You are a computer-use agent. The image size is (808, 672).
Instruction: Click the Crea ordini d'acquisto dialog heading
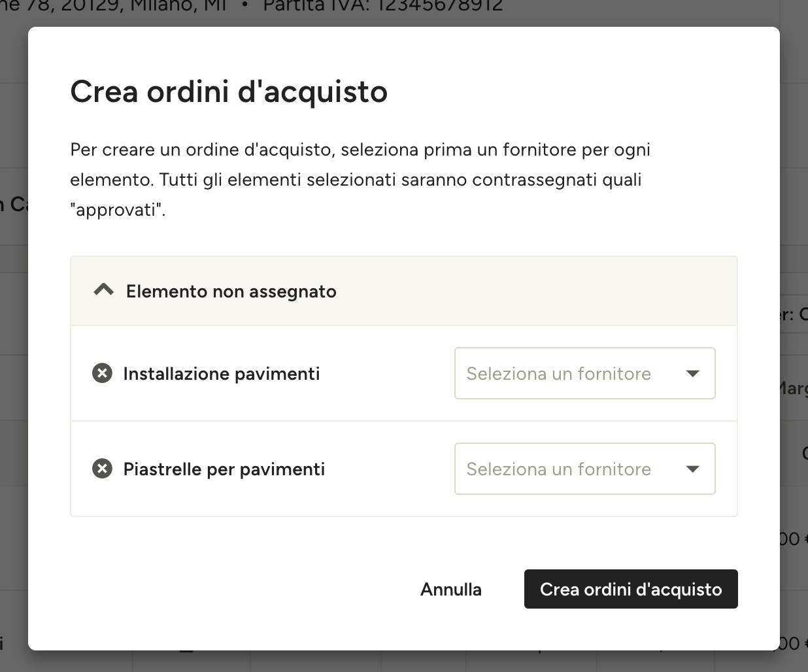(229, 91)
